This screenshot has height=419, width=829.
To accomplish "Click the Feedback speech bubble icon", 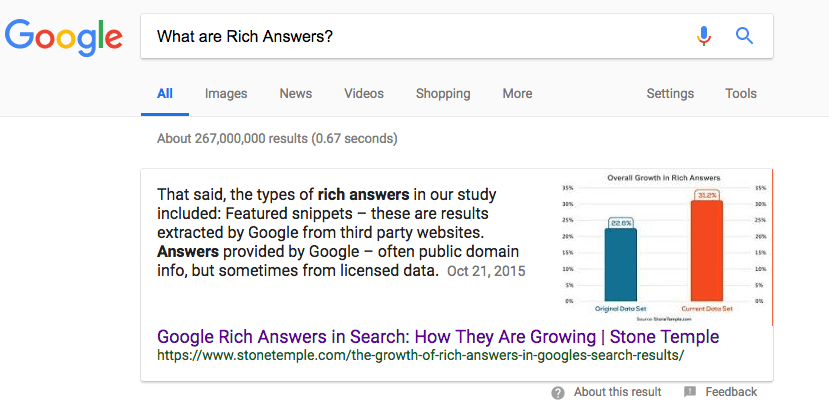I will pyautogui.click(x=690, y=392).
